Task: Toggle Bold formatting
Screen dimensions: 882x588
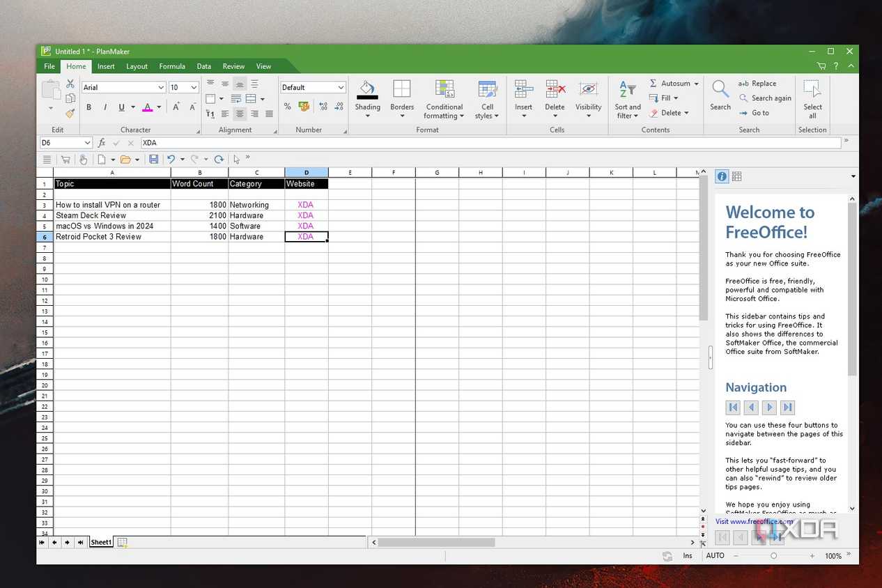Action: click(88, 107)
